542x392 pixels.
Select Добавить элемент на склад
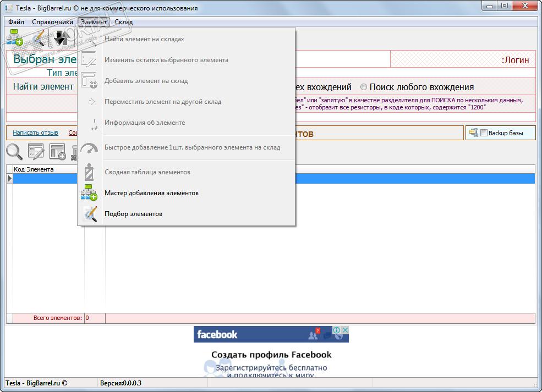coord(187,81)
